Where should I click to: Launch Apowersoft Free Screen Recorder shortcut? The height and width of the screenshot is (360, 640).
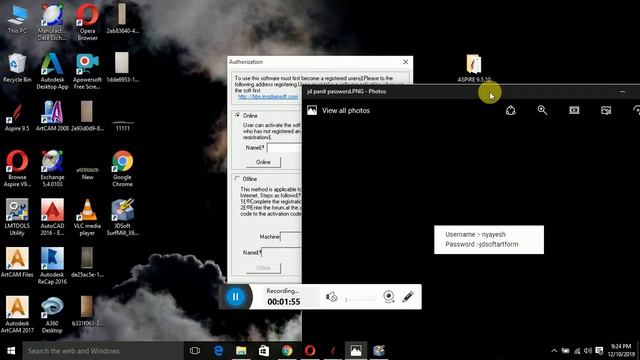coord(87,70)
